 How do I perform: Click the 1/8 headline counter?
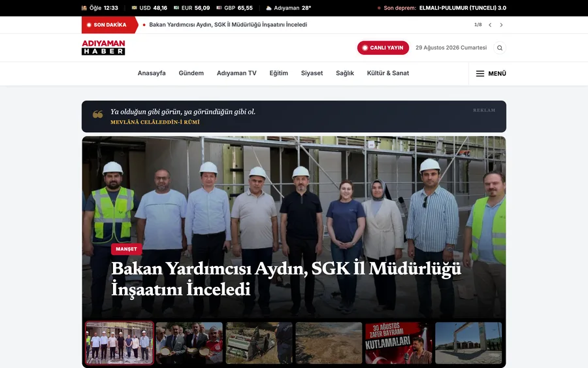tap(478, 25)
